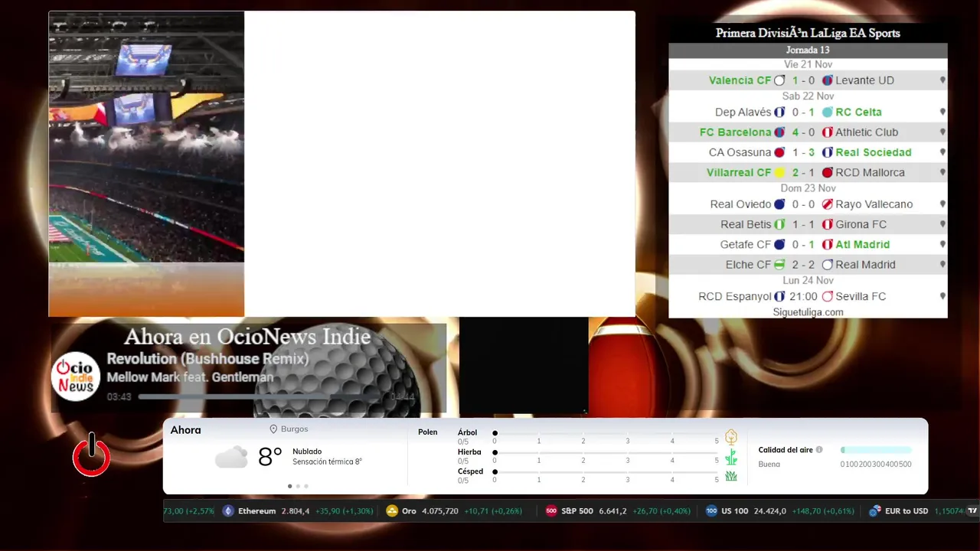Image resolution: width=980 pixels, height=551 pixels.
Task: Click the Jornada 13 header
Action: [808, 51]
